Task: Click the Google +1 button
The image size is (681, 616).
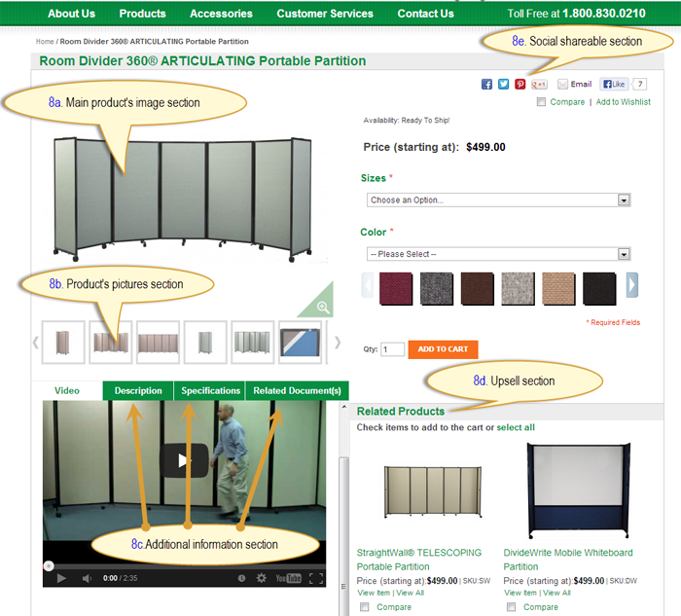Action: click(539, 85)
